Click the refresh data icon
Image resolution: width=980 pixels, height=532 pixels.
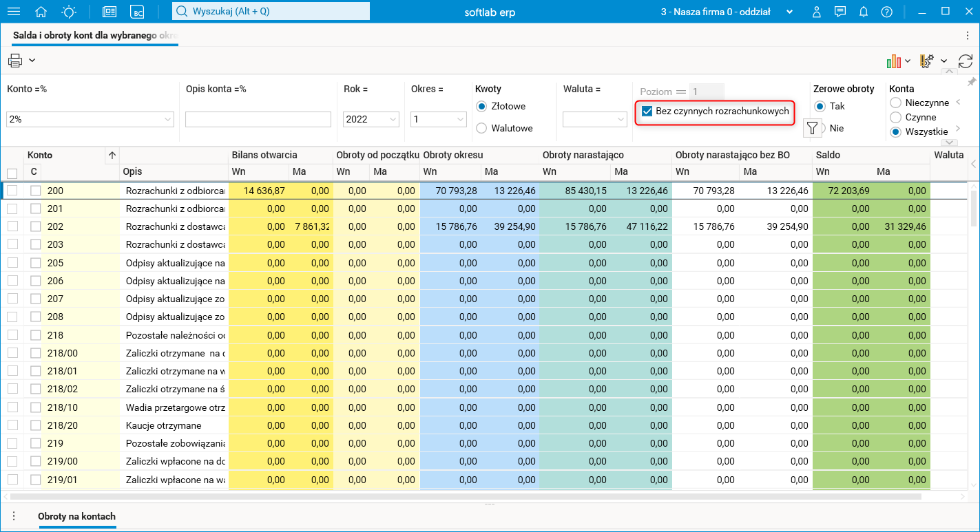tap(966, 61)
